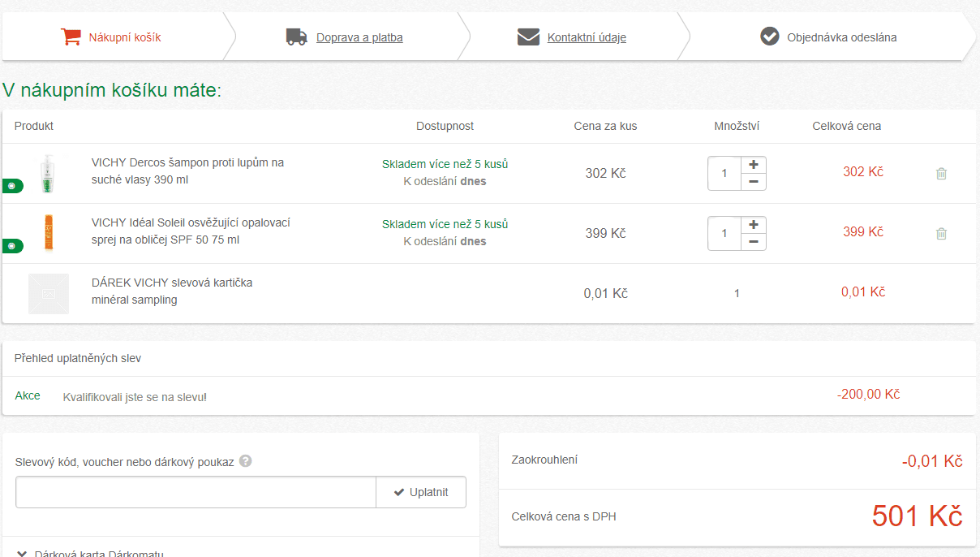Click the envelope icon for contact details

pyautogui.click(x=528, y=37)
